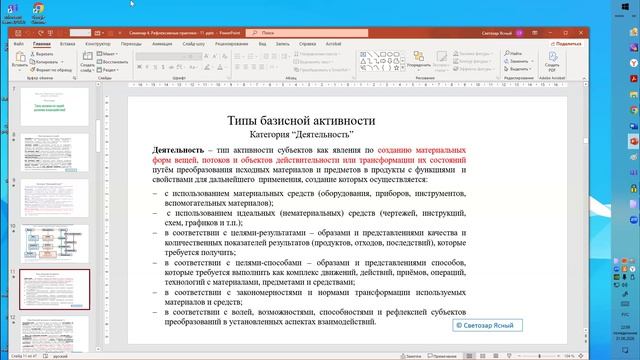Click the Comments (Примечания) status bar button

click(x=442, y=356)
